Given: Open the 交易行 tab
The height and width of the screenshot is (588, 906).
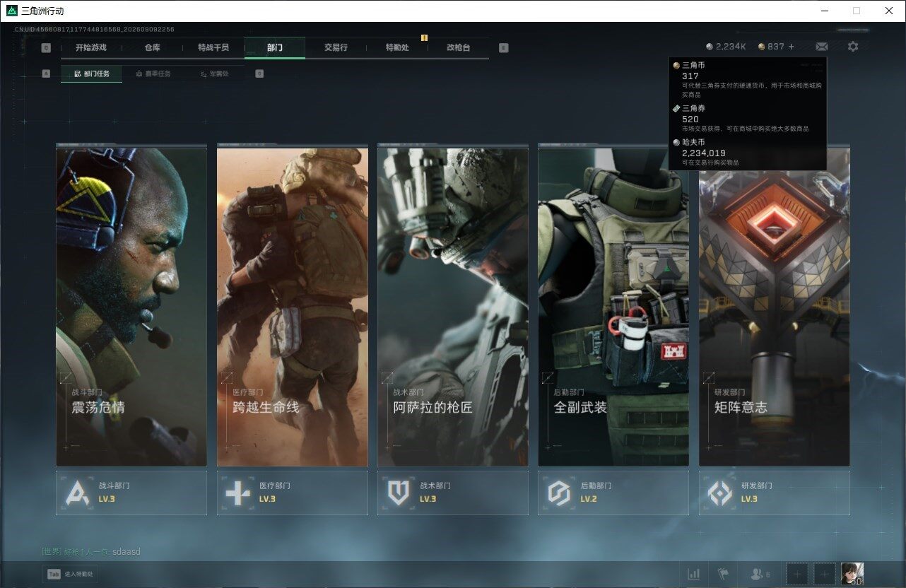Looking at the screenshot, I should (x=336, y=48).
